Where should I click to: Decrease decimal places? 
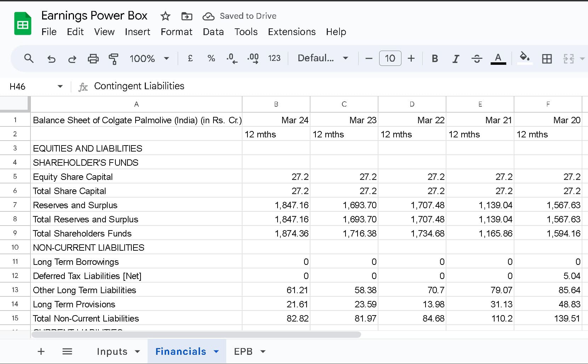click(x=232, y=58)
